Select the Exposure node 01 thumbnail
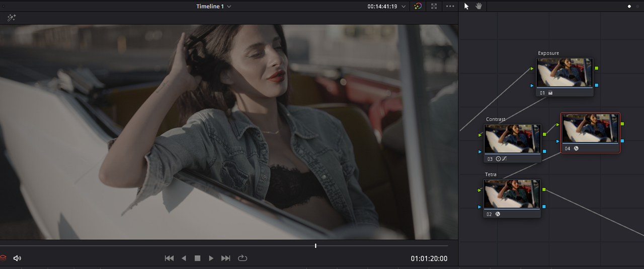Image resolution: width=644 pixels, height=269 pixels. click(x=563, y=73)
